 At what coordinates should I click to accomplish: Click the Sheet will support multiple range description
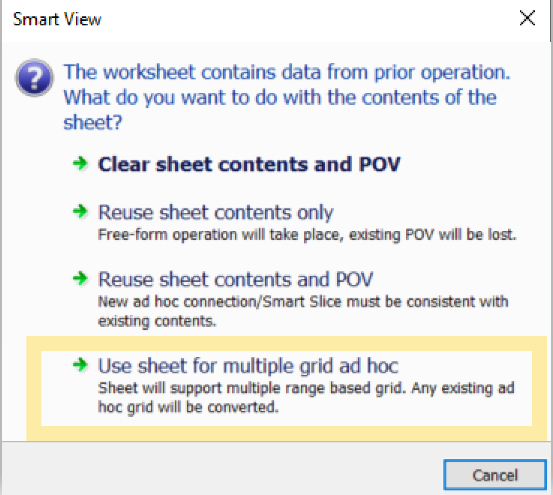(x=306, y=397)
